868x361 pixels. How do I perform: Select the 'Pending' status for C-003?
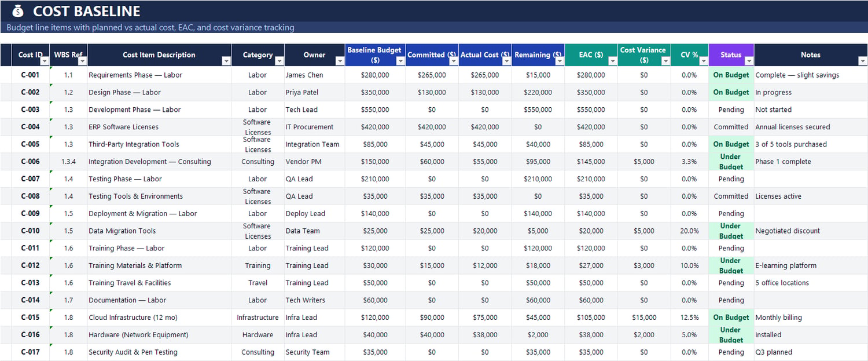point(731,110)
